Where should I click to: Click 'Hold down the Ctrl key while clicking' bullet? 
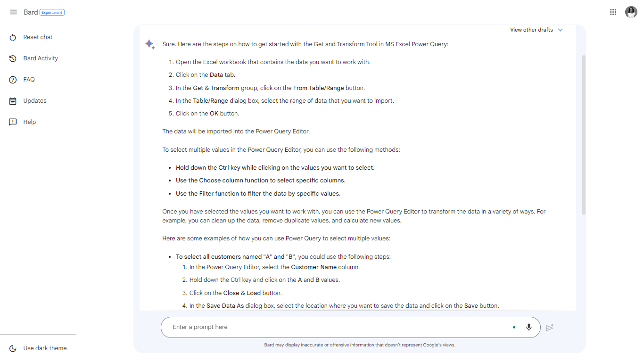[275, 168]
